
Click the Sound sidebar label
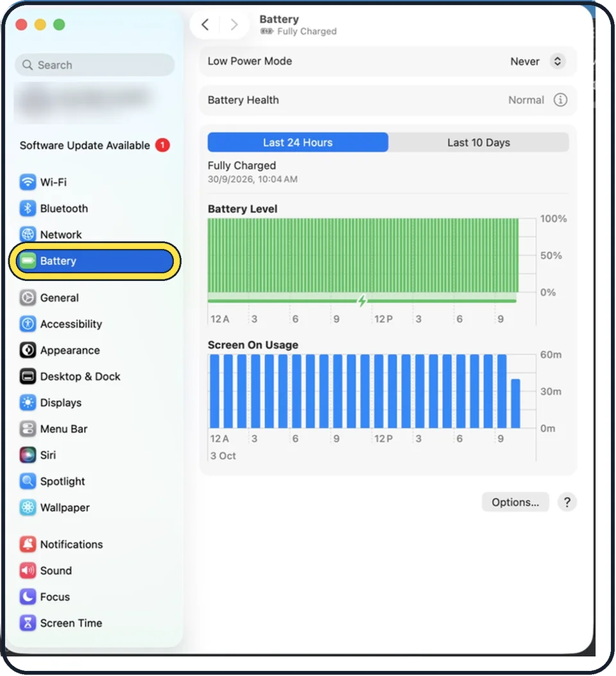tap(56, 571)
